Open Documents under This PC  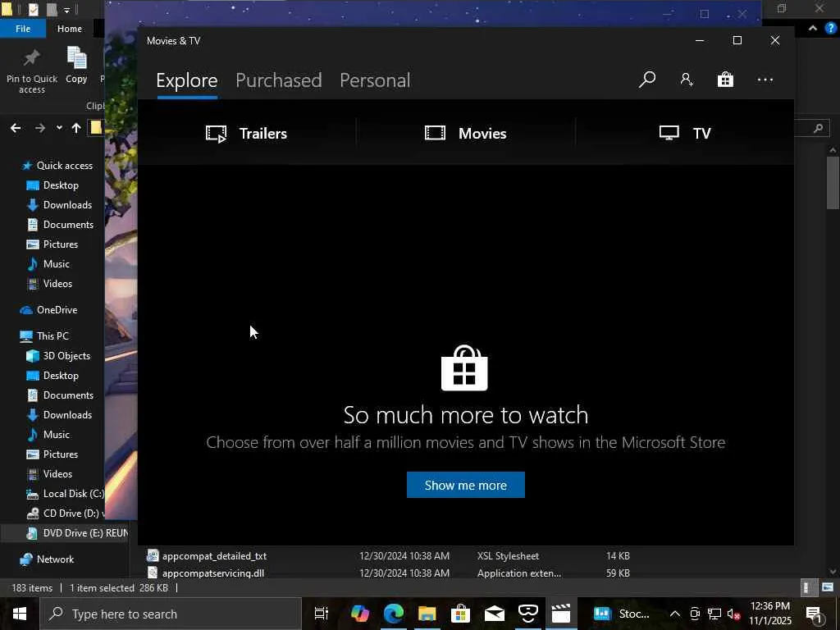click(68, 395)
